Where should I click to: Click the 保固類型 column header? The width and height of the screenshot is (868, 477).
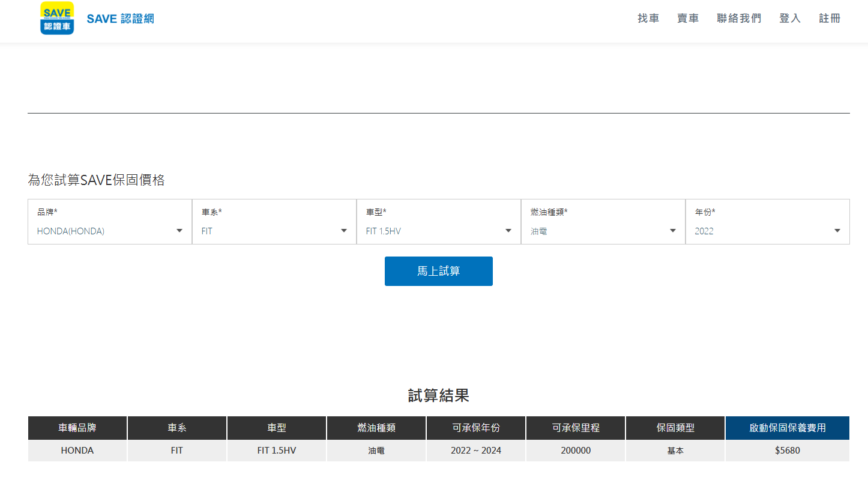675,428
